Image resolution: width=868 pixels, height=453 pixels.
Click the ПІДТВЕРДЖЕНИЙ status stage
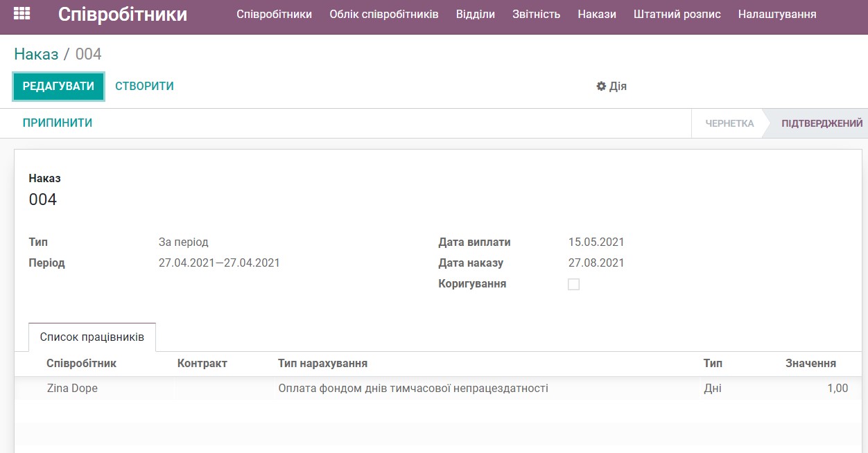click(x=821, y=123)
